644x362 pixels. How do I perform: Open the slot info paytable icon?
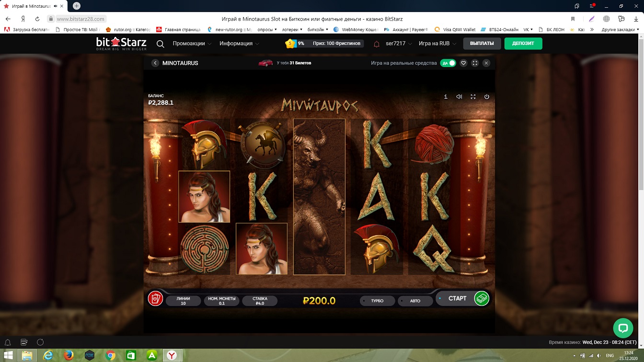[446, 97]
